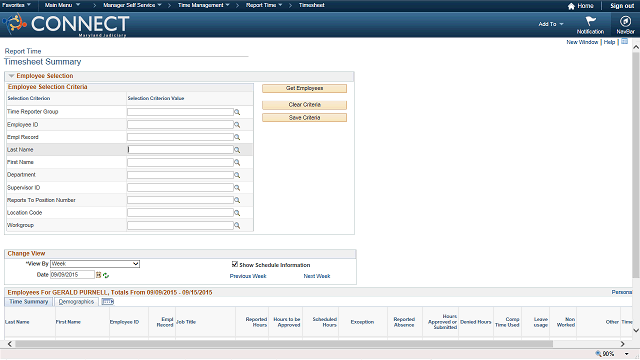Open lookup for Location Code
Viewport: 640px width, 360px height.
237,213
